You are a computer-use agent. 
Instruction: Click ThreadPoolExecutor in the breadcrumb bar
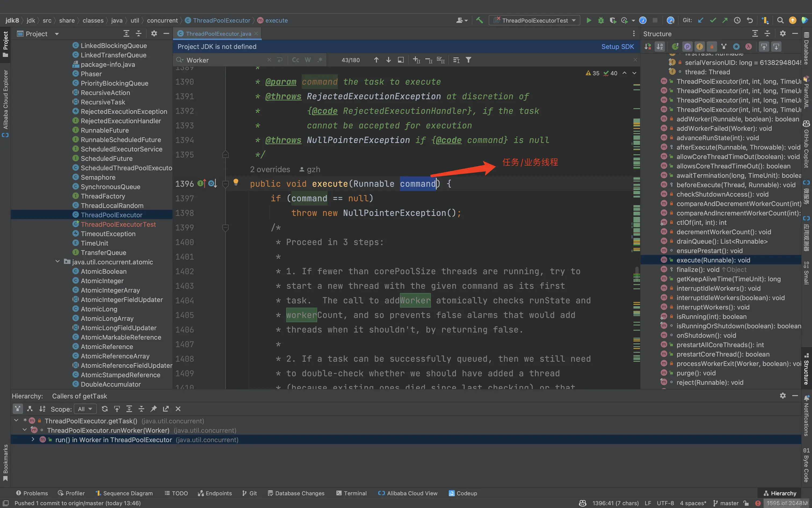[218, 20]
